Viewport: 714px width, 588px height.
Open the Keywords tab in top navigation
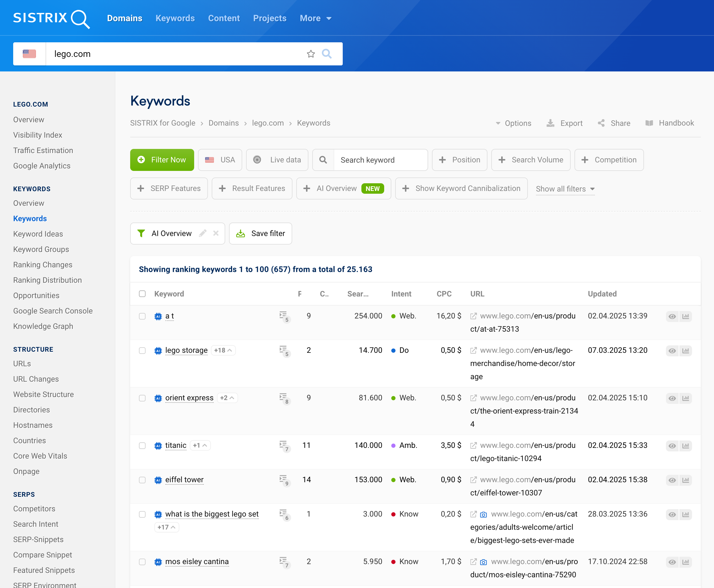pyautogui.click(x=175, y=18)
